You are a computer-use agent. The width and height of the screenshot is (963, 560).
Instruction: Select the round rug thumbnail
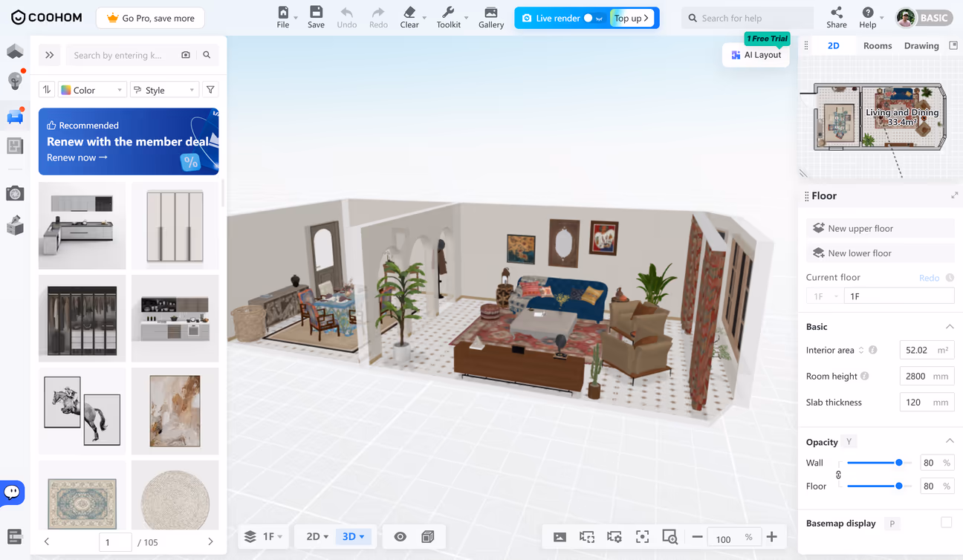[175, 495]
